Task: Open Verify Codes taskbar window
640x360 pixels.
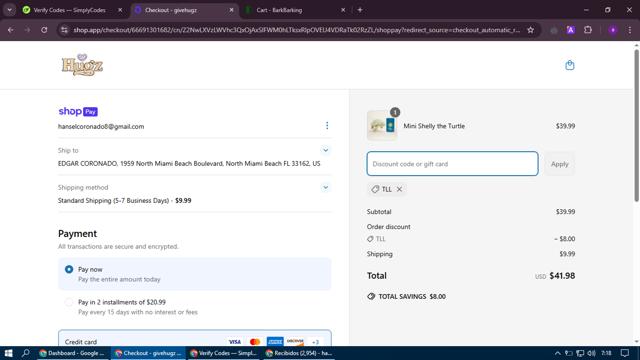Action: pos(224,353)
